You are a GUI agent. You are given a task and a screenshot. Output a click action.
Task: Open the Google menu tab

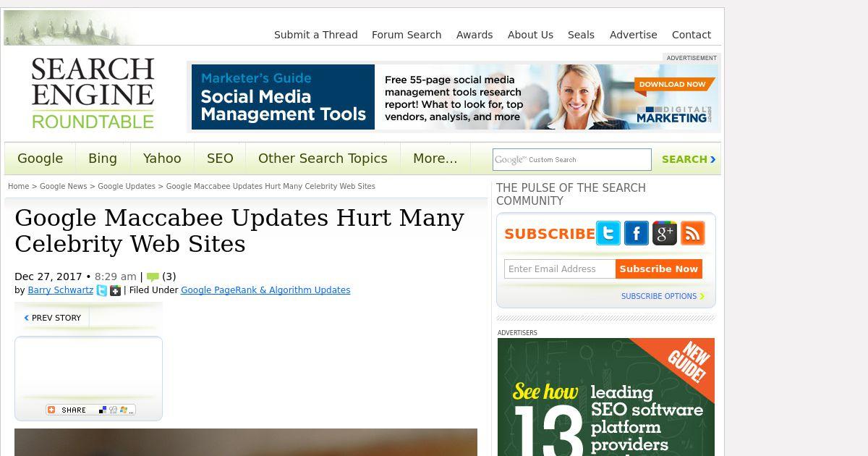click(41, 159)
